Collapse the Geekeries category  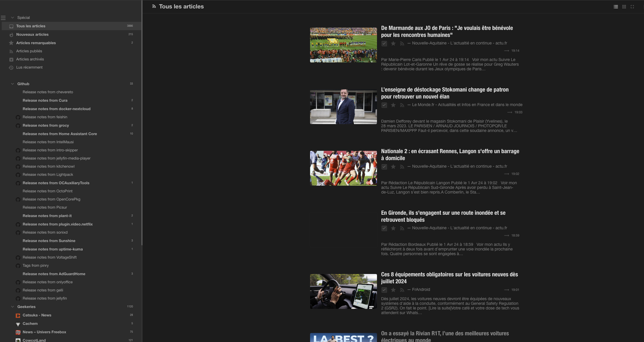pyautogui.click(x=13, y=307)
